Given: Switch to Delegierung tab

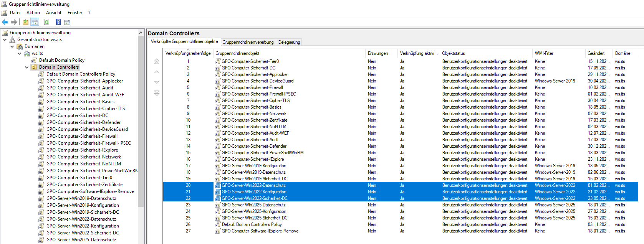Looking at the screenshot, I should [x=289, y=42].
